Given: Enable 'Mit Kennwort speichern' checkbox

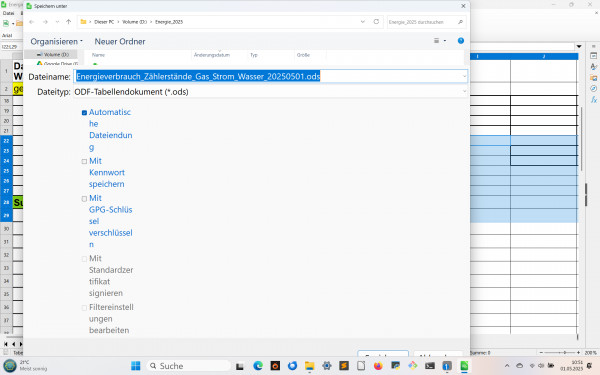Looking at the screenshot, I should pos(84,161).
